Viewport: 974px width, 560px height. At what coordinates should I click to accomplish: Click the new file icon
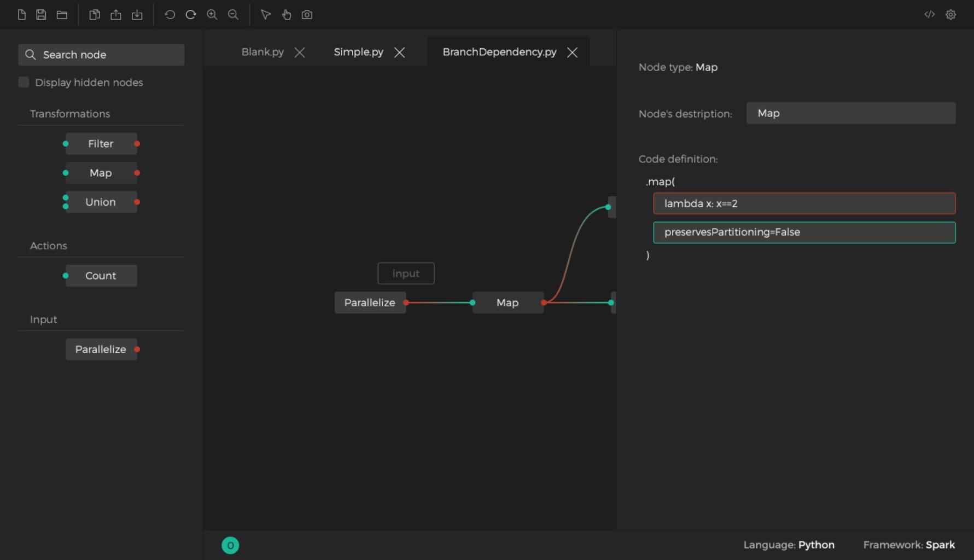(x=22, y=15)
